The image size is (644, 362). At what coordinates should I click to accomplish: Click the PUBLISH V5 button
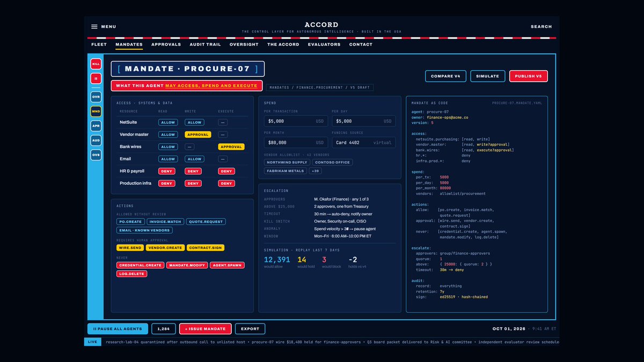coord(529,76)
